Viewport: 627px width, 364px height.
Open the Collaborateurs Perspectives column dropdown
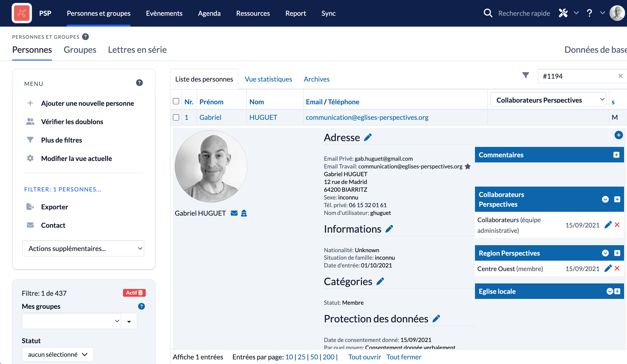click(x=548, y=100)
